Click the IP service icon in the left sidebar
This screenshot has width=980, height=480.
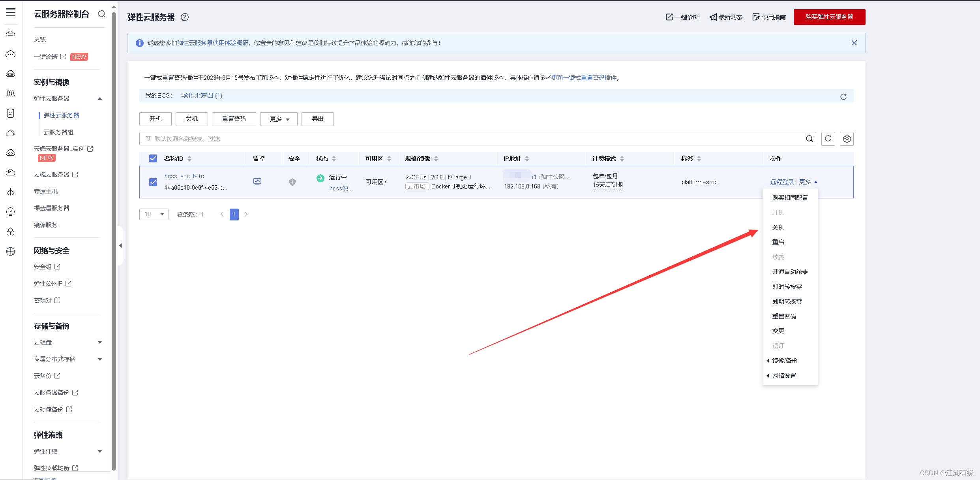click(10, 212)
